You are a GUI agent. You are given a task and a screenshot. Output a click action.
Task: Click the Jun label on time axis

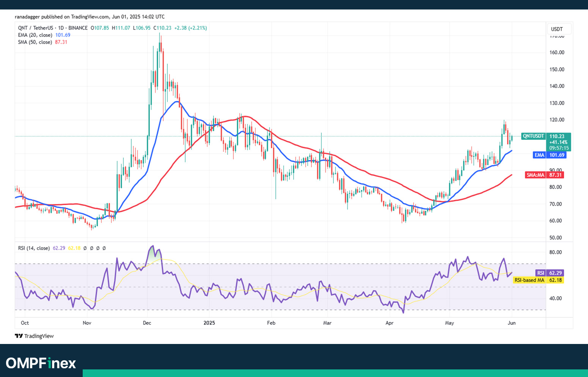(511, 323)
